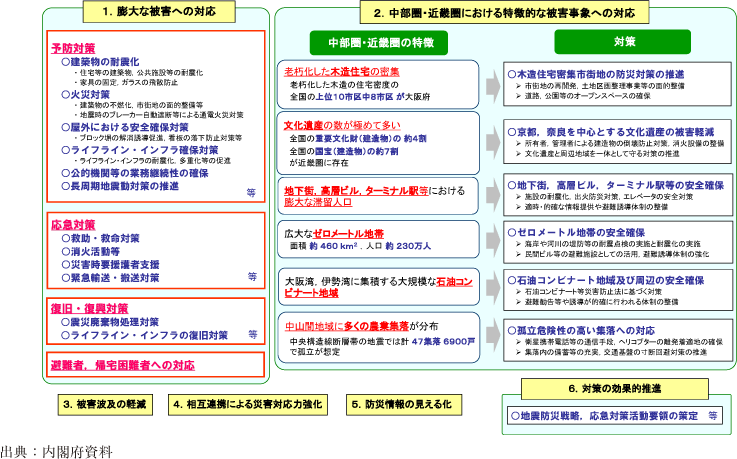Click the line '地震時のブレーカー自動遮断等による通電火災対策'
Viewport: 737px width, 459px height.
tap(158, 115)
